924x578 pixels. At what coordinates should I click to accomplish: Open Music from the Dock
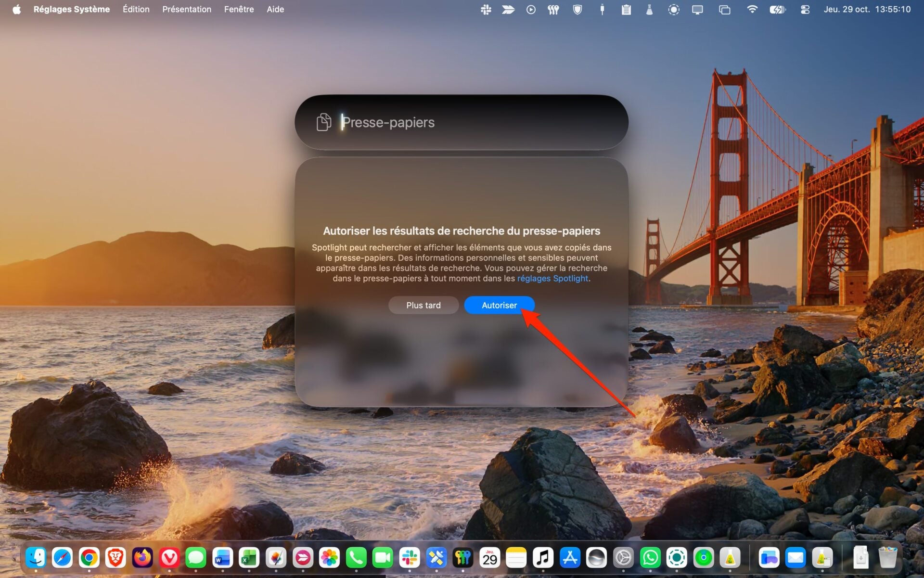pyautogui.click(x=543, y=558)
